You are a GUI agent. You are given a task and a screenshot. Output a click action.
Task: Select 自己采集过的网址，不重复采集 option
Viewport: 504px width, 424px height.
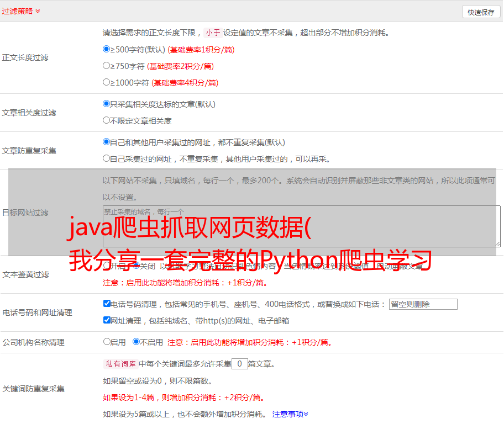[x=107, y=158]
